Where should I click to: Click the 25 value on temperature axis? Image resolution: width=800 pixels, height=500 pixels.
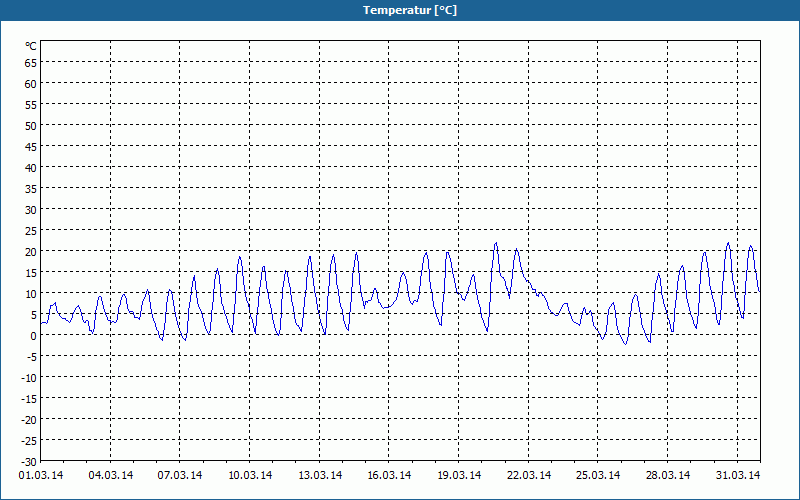(31, 231)
